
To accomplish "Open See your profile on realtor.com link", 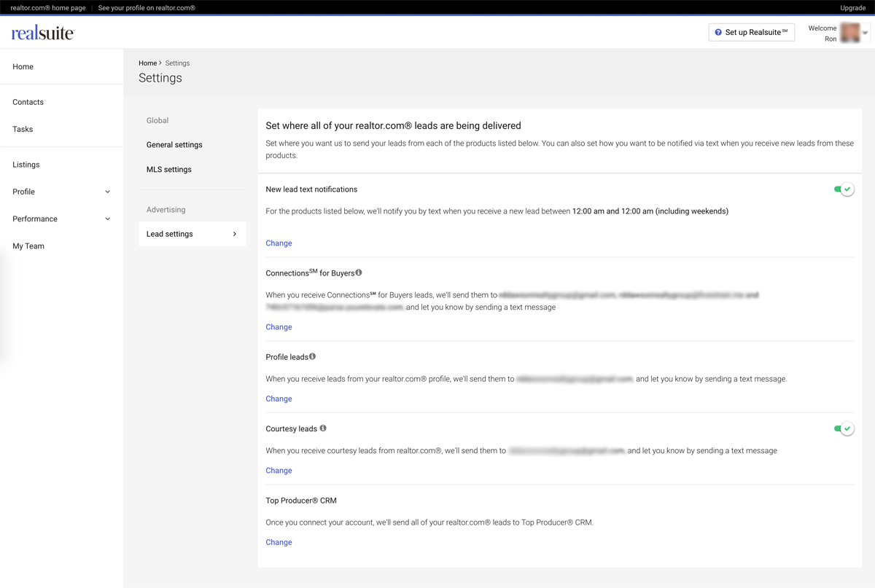I will (x=147, y=7).
